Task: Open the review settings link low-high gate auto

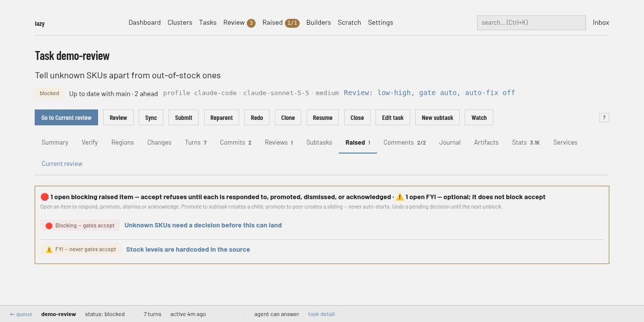Action: point(429,93)
